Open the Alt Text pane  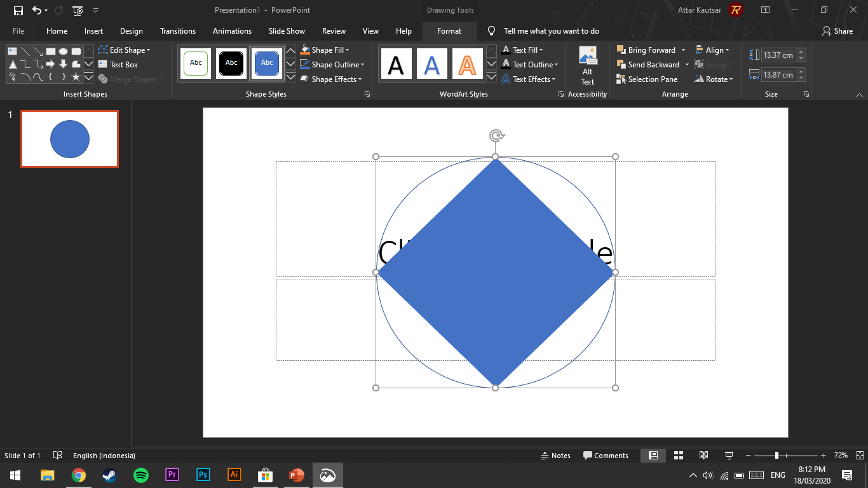587,66
